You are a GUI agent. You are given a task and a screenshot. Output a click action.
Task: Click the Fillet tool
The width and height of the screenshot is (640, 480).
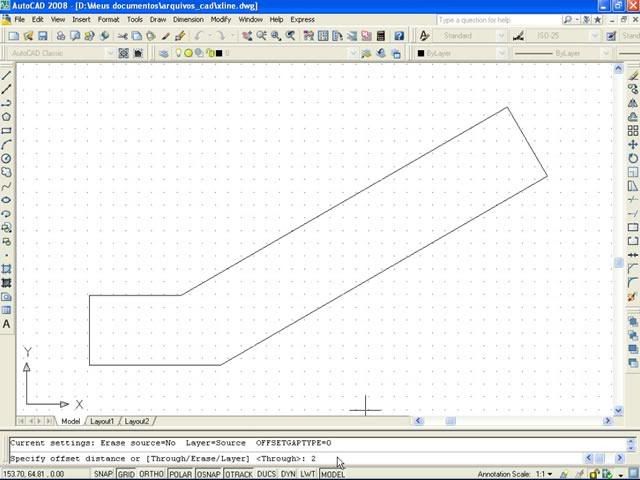pyautogui.click(x=633, y=282)
